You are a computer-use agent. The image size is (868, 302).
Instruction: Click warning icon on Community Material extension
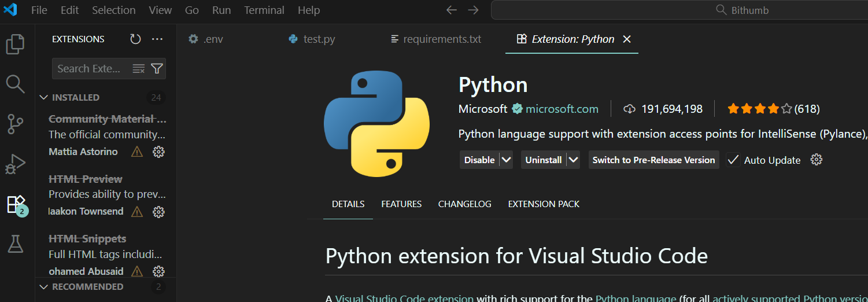pos(137,152)
